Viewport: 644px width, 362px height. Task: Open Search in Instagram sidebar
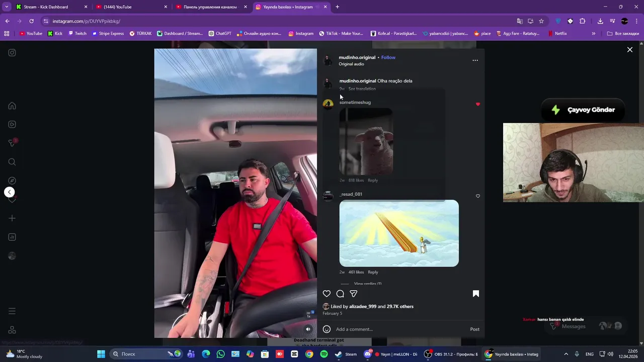tap(12, 162)
